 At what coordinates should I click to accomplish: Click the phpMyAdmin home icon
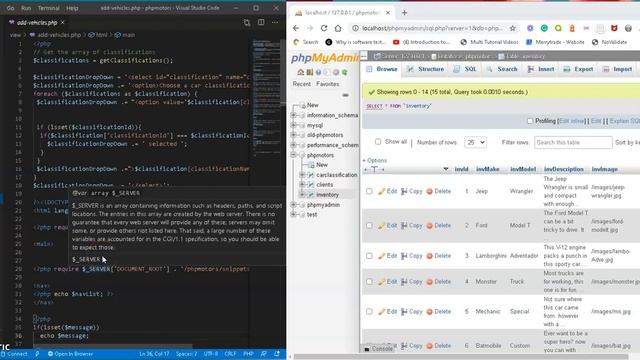[300, 72]
